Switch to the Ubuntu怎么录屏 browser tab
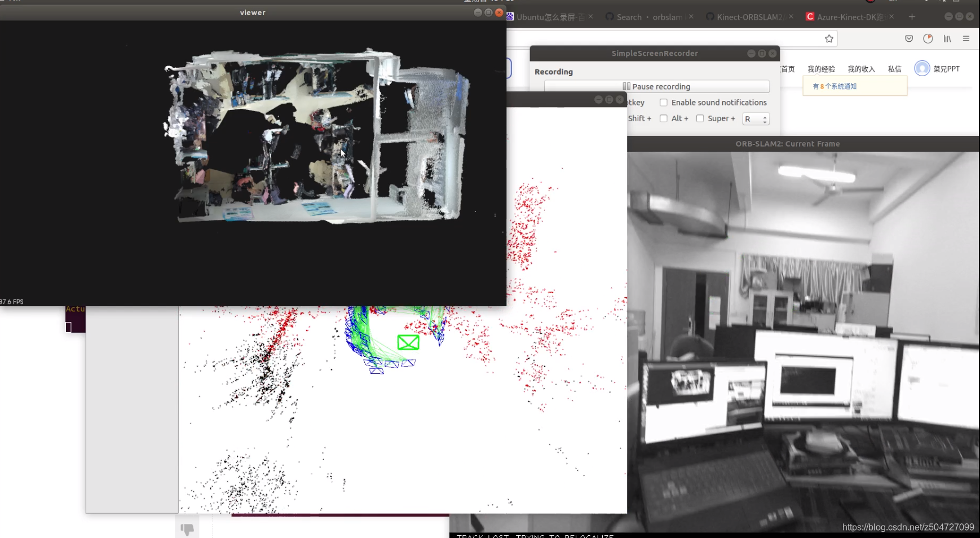 click(x=550, y=17)
